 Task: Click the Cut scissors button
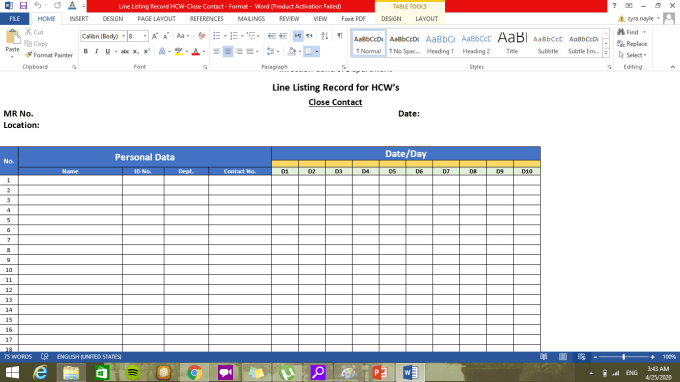(34, 32)
